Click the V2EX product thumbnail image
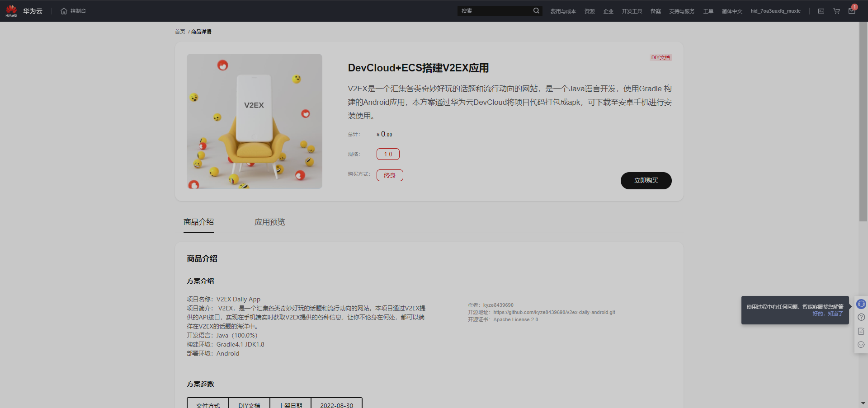Viewport: 868px width, 408px height. pyautogui.click(x=255, y=121)
